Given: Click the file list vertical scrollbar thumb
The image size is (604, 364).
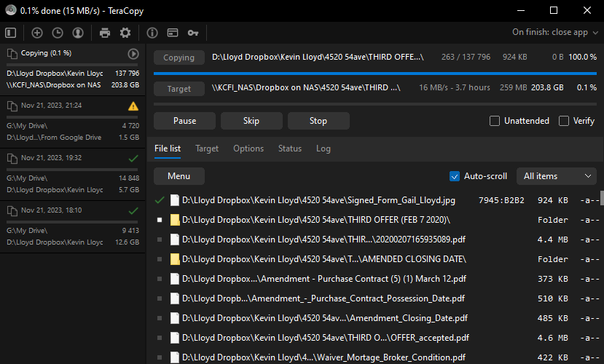Looking at the screenshot, I should point(602,198).
